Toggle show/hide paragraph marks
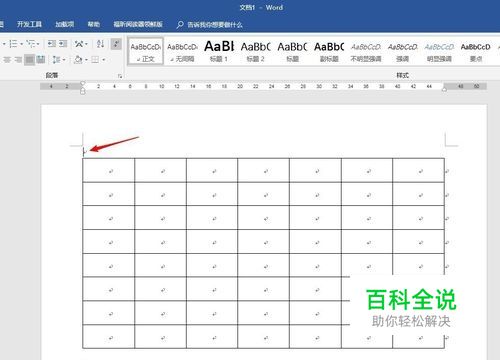This screenshot has height=360, width=500. click(x=116, y=44)
